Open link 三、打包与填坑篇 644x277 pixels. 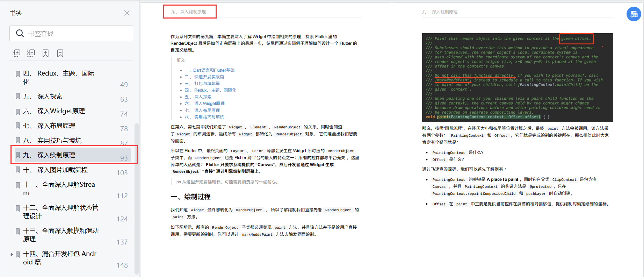pos(202,84)
